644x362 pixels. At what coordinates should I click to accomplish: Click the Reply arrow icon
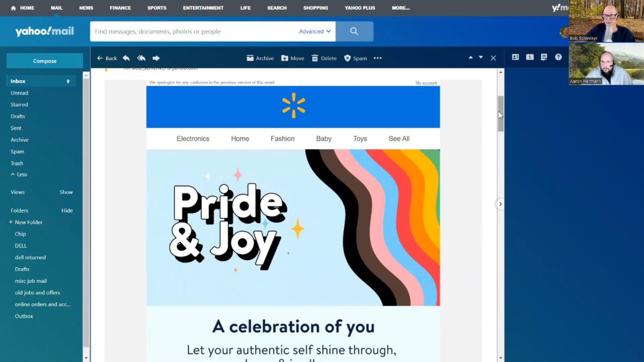click(x=126, y=58)
